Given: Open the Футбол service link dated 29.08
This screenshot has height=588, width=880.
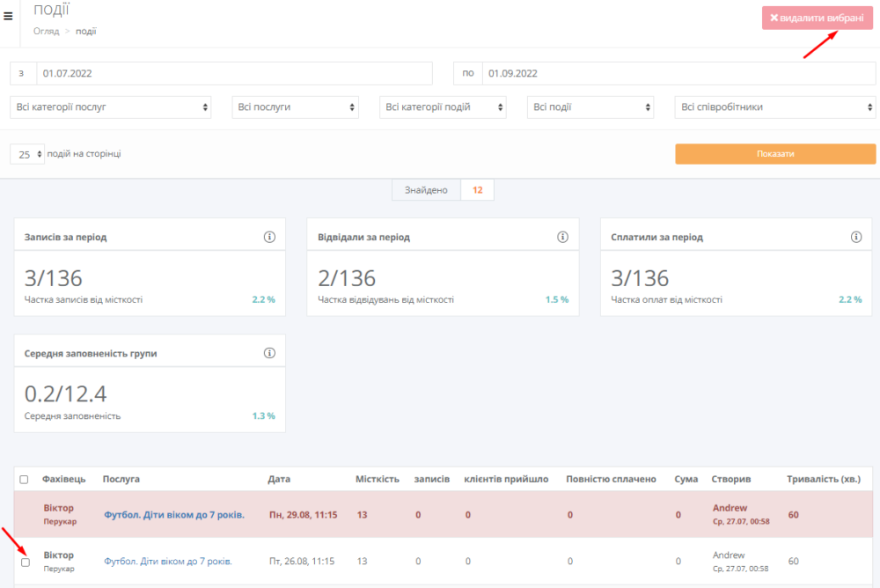Looking at the screenshot, I should pos(173,514).
